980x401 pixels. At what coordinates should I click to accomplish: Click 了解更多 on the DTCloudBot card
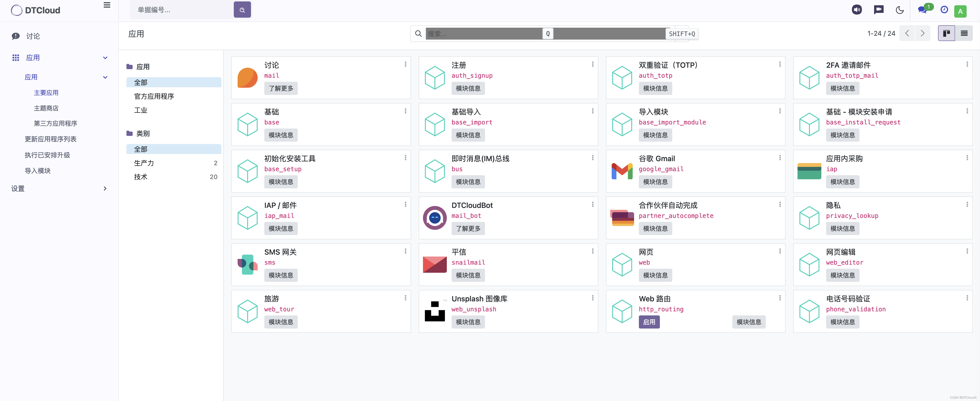468,228
